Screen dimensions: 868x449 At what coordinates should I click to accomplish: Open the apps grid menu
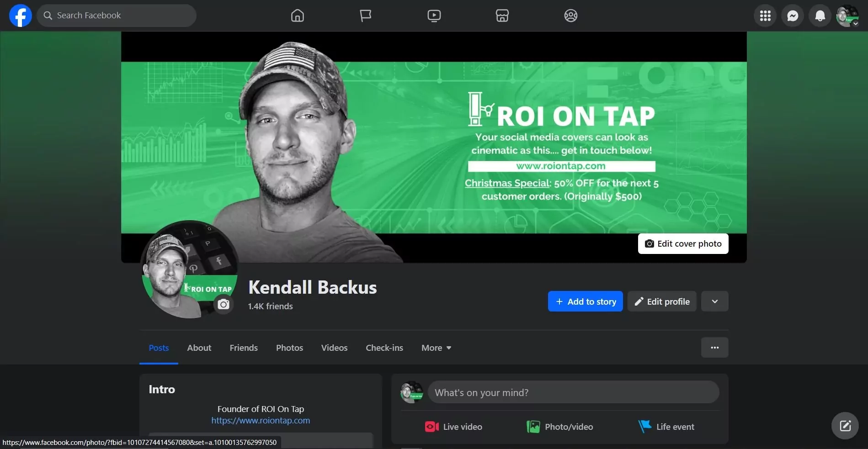pos(765,16)
